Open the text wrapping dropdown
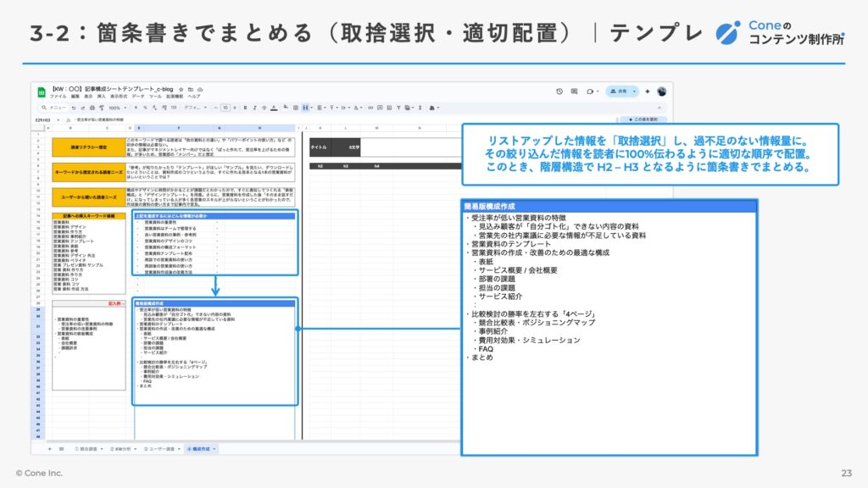 pyautogui.click(x=346, y=108)
